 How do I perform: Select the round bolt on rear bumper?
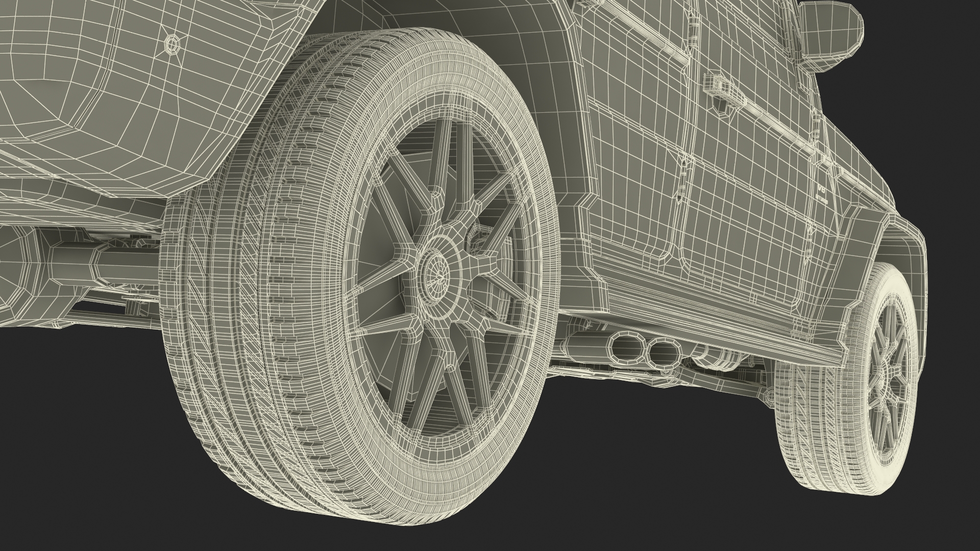click(x=173, y=45)
